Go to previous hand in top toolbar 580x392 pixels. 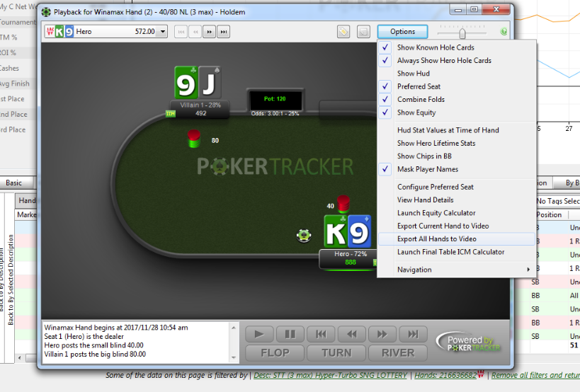click(195, 32)
